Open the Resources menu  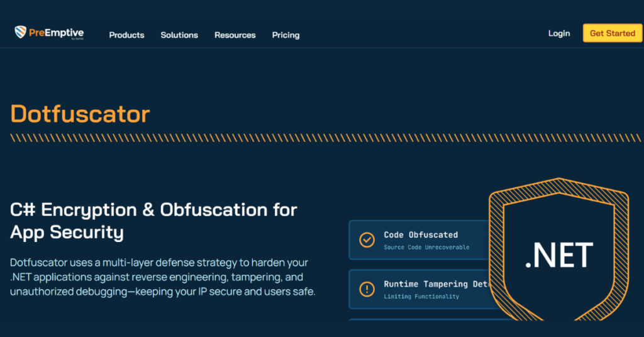pos(235,35)
